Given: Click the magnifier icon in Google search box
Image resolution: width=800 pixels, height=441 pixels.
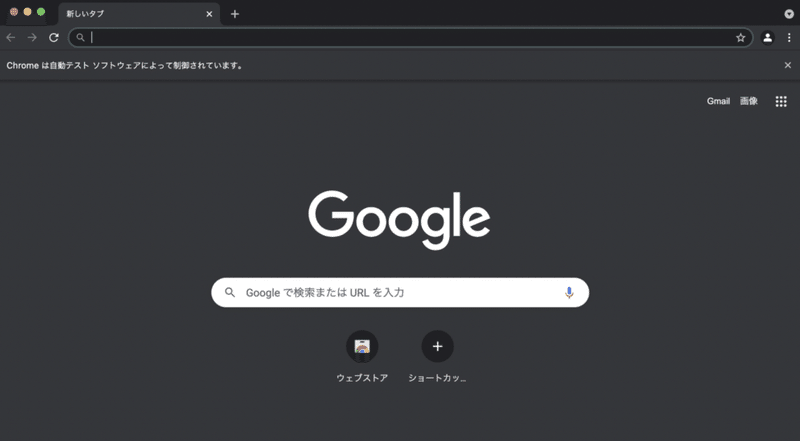Looking at the screenshot, I should (230, 292).
